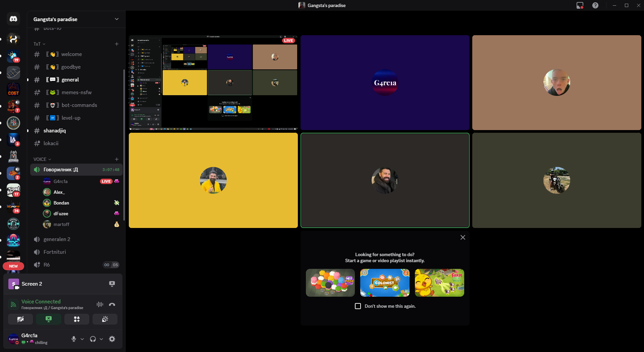
Task: Open the goodbye text channel
Action: [x=76, y=67]
